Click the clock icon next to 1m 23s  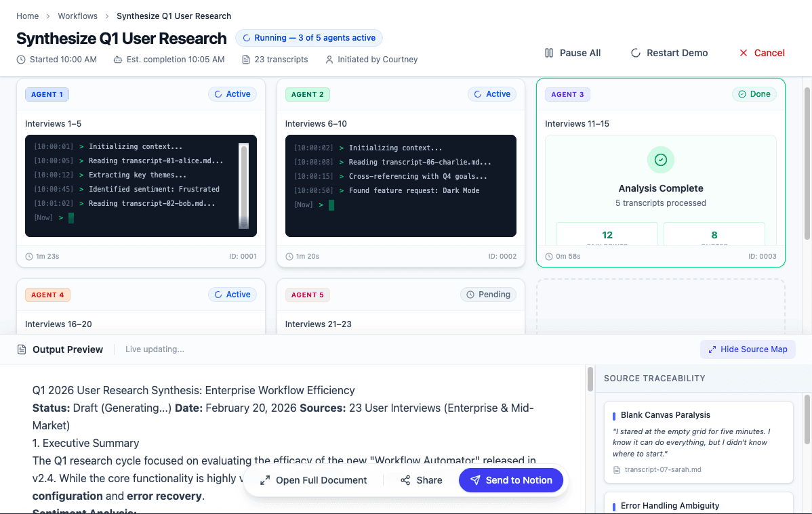[x=29, y=256]
